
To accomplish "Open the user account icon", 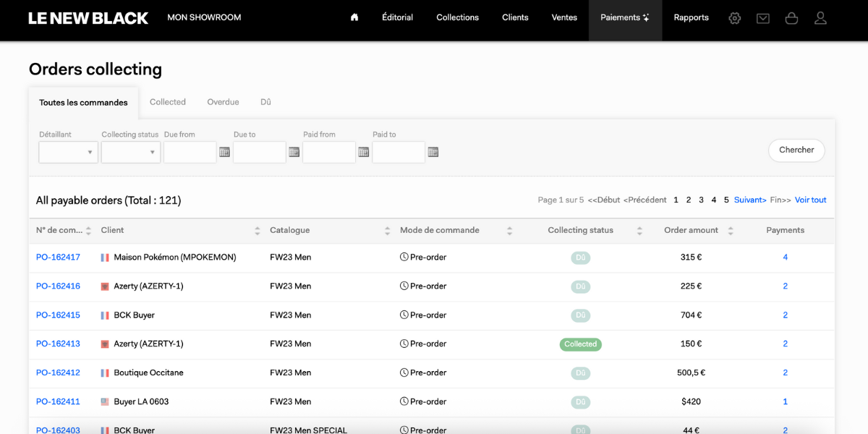I will [x=820, y=18].
